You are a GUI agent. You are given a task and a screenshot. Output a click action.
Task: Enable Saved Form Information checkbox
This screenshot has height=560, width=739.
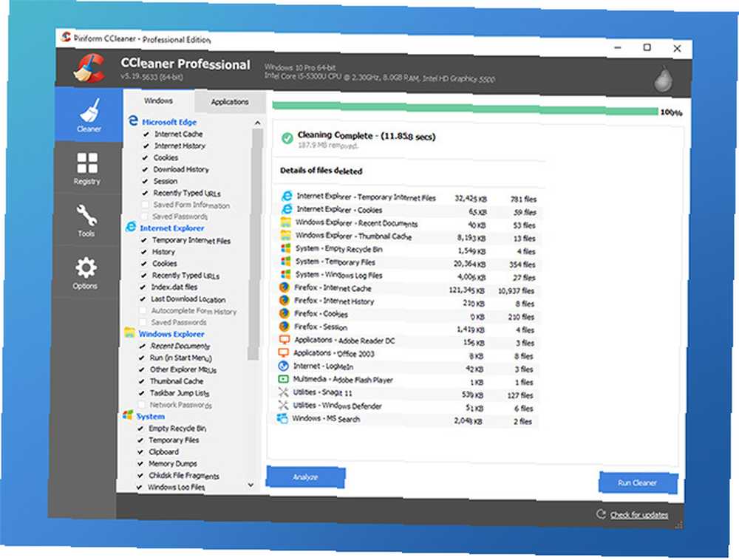145,205
